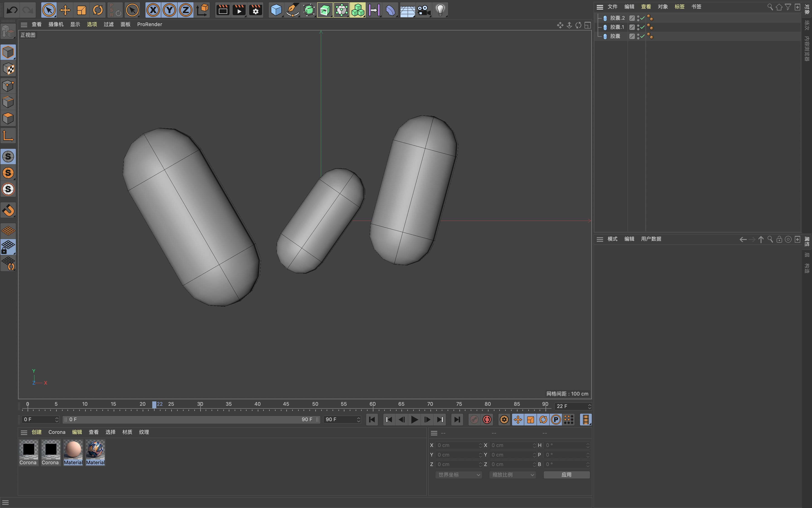812x508 pixels.
Task: Render to Picture Viewer
Action: [239, 10]
